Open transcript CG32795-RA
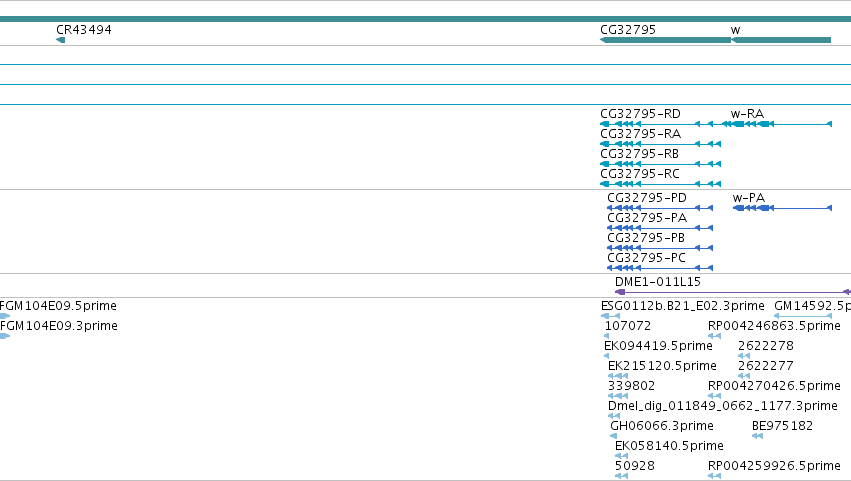This screenshot has height=481, width=851. (661, 144)
